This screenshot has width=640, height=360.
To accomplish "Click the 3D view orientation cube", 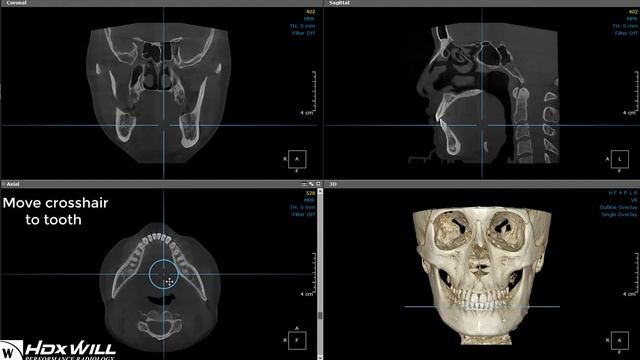I will pos(620,340).
